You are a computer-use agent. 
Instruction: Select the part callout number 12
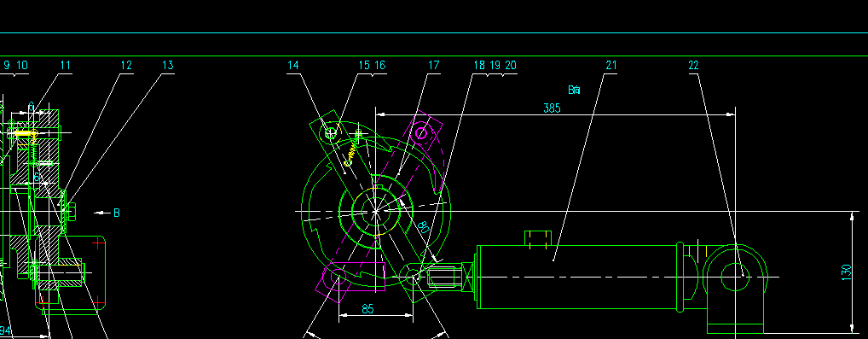pos(127,66)
